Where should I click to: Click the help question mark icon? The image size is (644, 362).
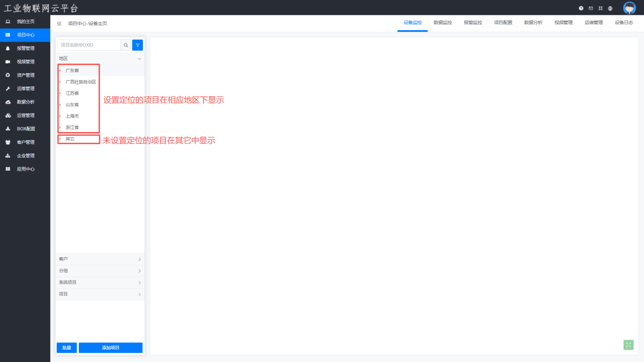pos(581,8)
